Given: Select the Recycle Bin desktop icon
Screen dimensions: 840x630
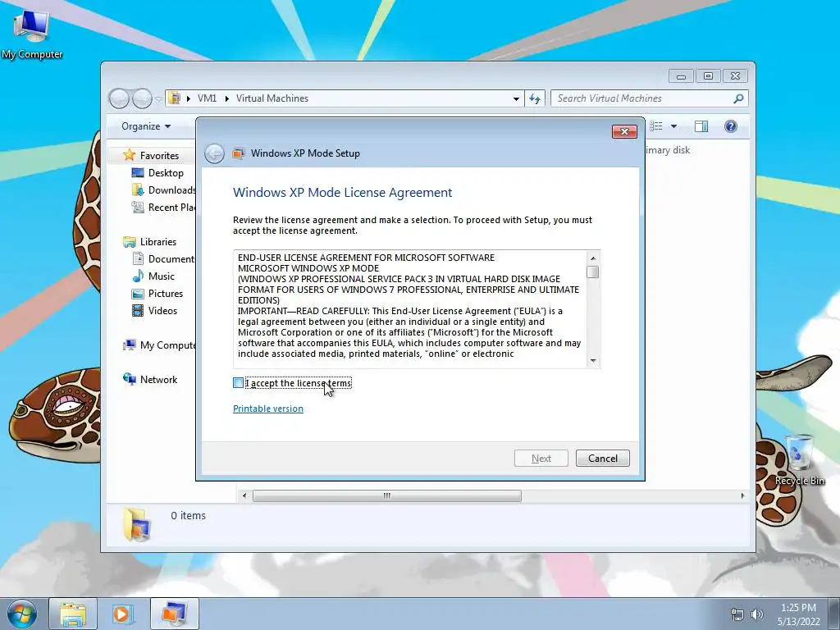Looking at the screenshot, I should (x=799, y=460).
